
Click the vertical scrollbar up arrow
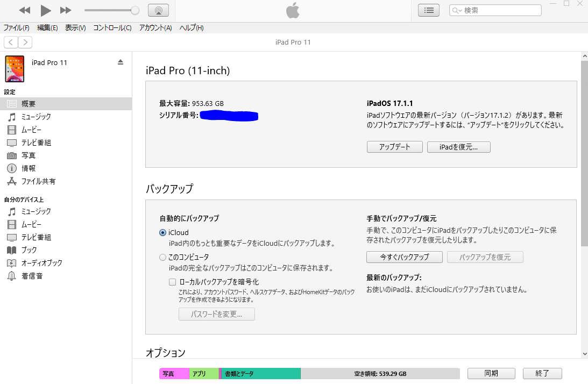(585, 56)
